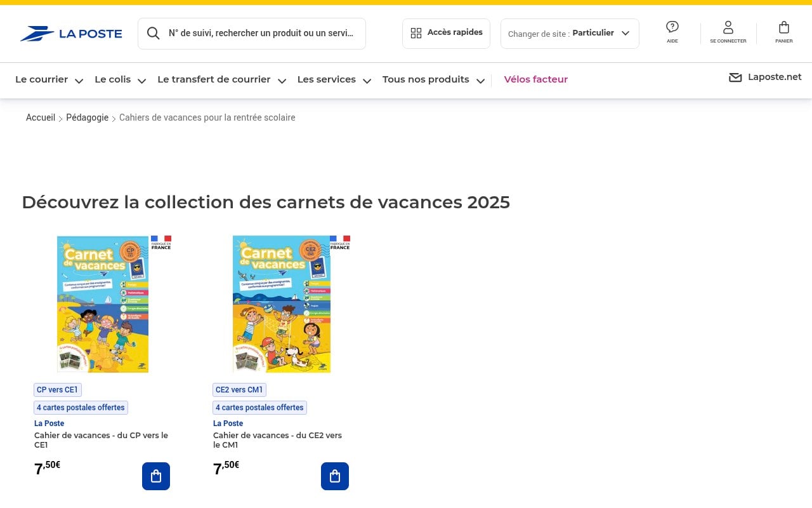812x508 pixels.
Task: Click the Se connecter user icon
Action: [x=728, y=27]
